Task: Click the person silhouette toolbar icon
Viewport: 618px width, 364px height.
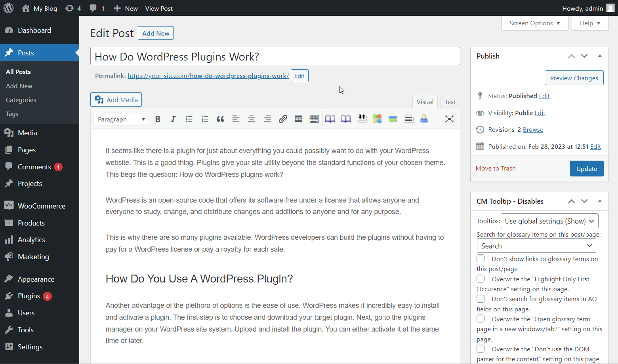Action: pos(424,119)
